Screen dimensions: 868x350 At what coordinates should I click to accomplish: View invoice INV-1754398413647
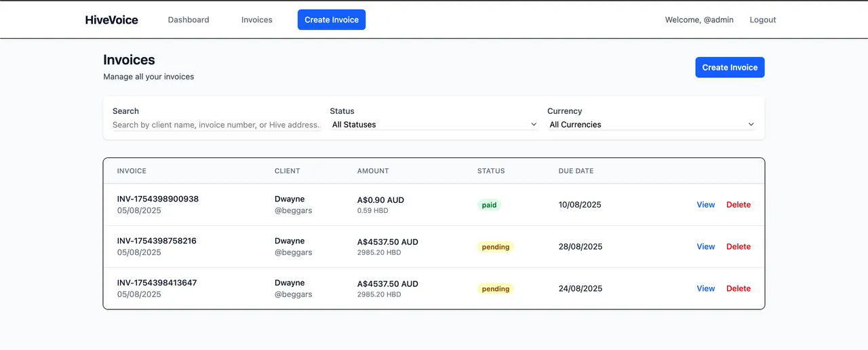coord(706,289)
